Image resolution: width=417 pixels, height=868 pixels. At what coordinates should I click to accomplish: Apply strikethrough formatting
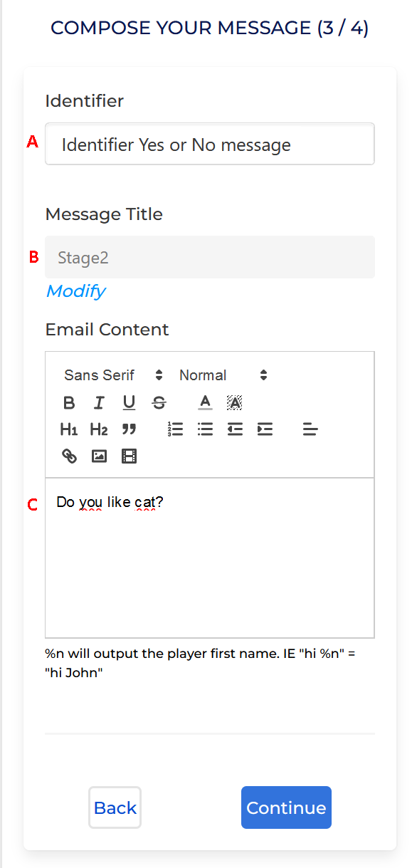point(159,403)
